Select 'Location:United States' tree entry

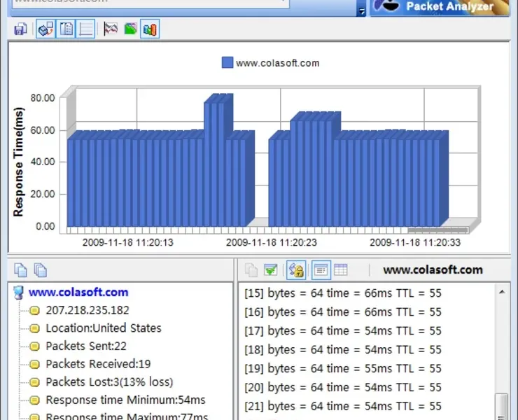click(x=104, y=328)
